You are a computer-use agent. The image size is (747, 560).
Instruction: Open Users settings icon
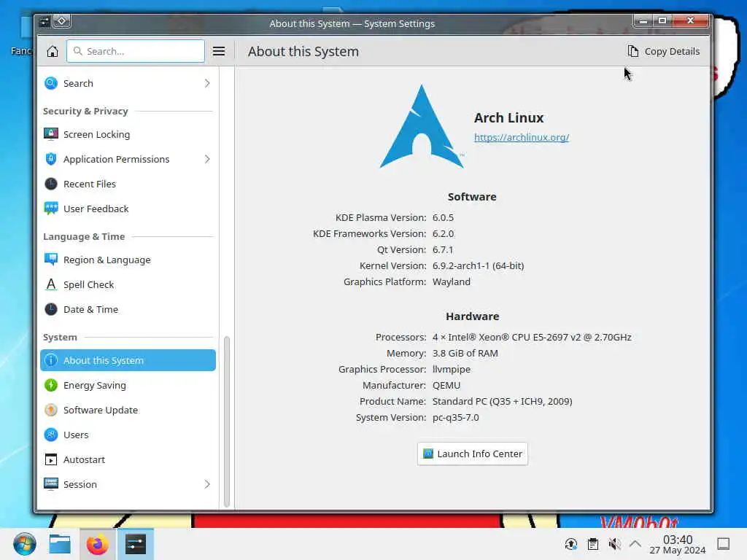51,435
